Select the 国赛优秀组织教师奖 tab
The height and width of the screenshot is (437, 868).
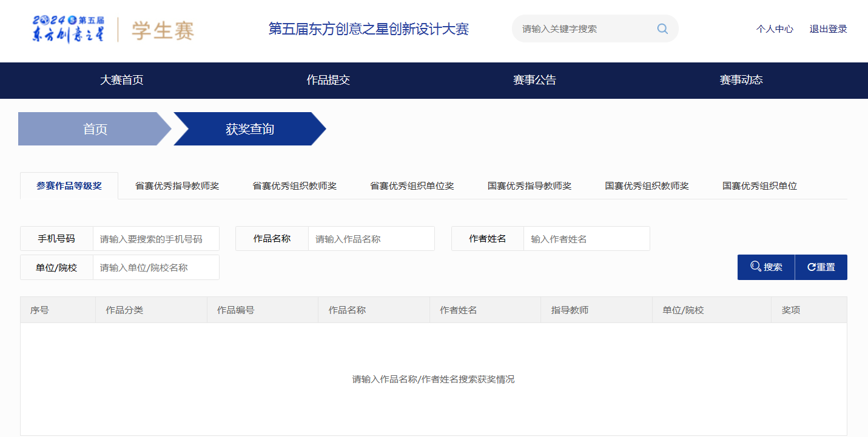click(647, 186)
